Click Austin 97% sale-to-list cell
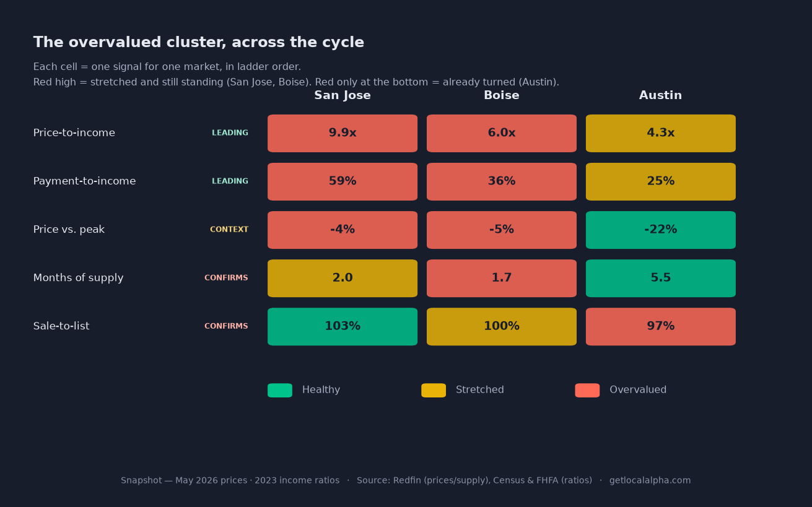Viewport: 812px width, 507px height. tap(661, 326)
